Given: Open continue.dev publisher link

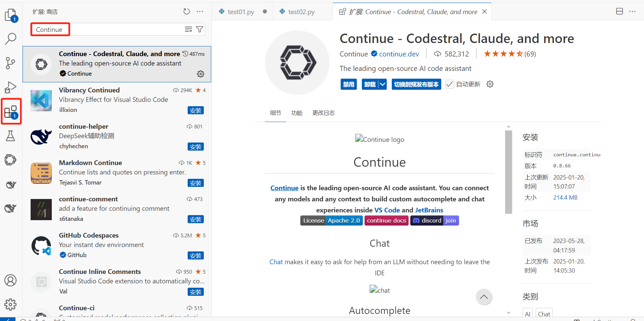Looking at the screenshot, I should [399, 54].
